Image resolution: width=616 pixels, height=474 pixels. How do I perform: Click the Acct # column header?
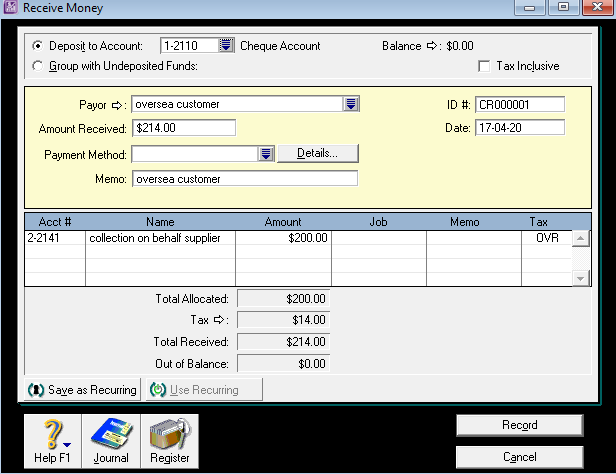coord(55,222)
